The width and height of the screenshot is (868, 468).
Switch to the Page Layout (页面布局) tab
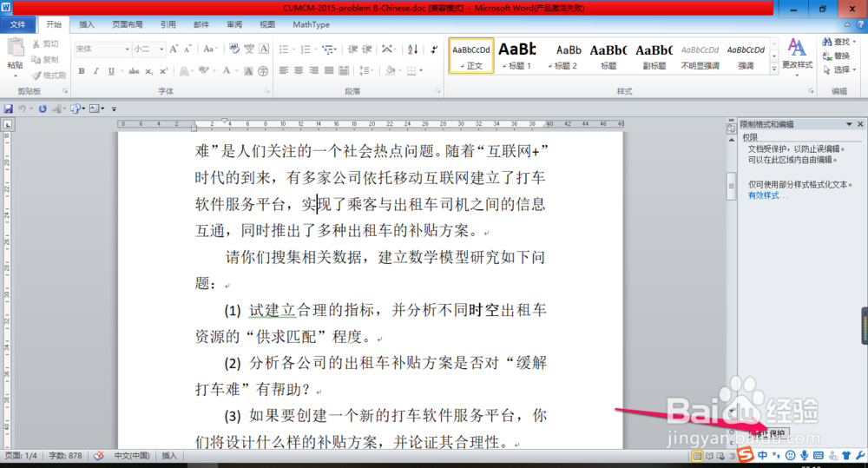coord(128,24)
